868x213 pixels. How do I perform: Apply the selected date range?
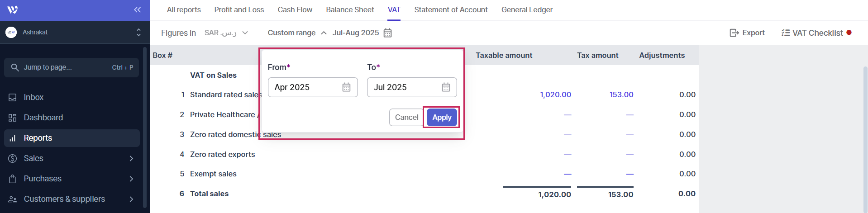click(442, 118)
